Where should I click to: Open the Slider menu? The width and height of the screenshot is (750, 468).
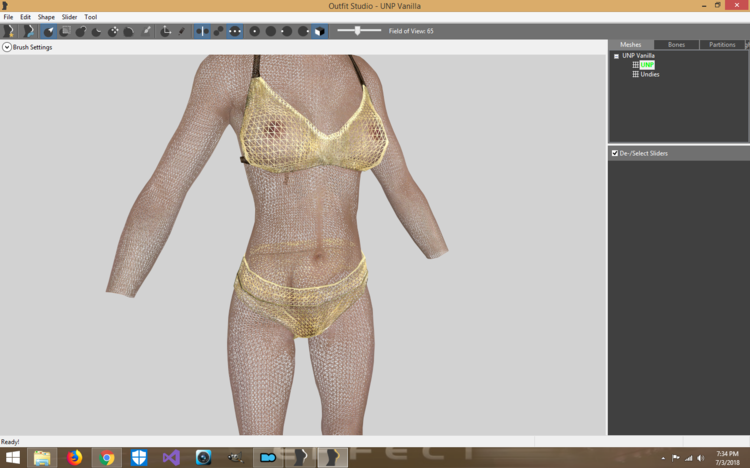[69, 17]
